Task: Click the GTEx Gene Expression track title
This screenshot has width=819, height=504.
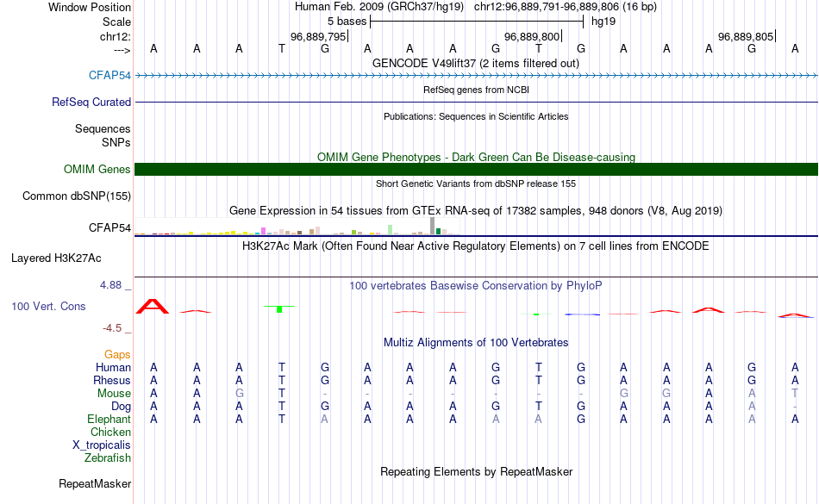Action: click(x=476, y=211)
